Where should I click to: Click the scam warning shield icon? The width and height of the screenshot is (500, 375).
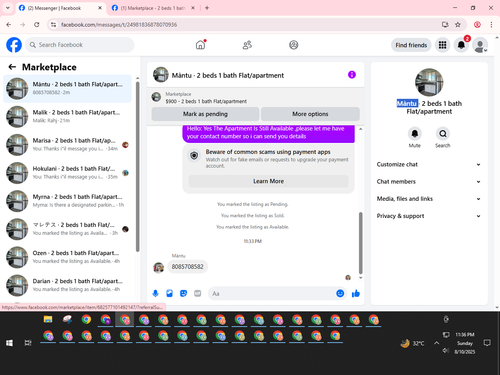pyautogui.click(x=194, y=155)
